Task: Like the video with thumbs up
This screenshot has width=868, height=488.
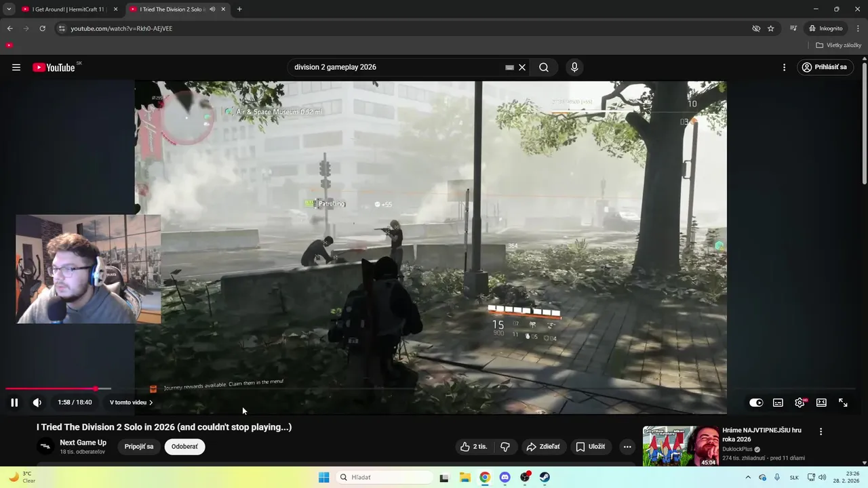Action: pos(474,447)
